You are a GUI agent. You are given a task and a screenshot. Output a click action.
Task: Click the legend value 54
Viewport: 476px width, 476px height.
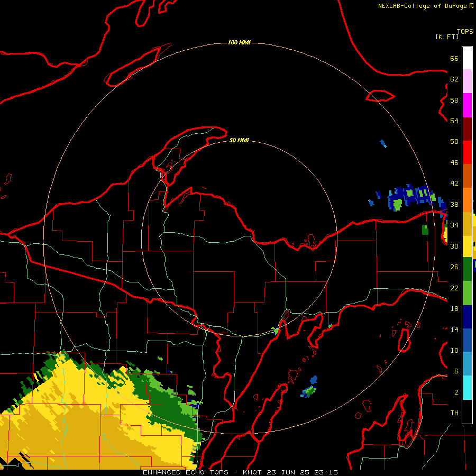tap(454, 121)
